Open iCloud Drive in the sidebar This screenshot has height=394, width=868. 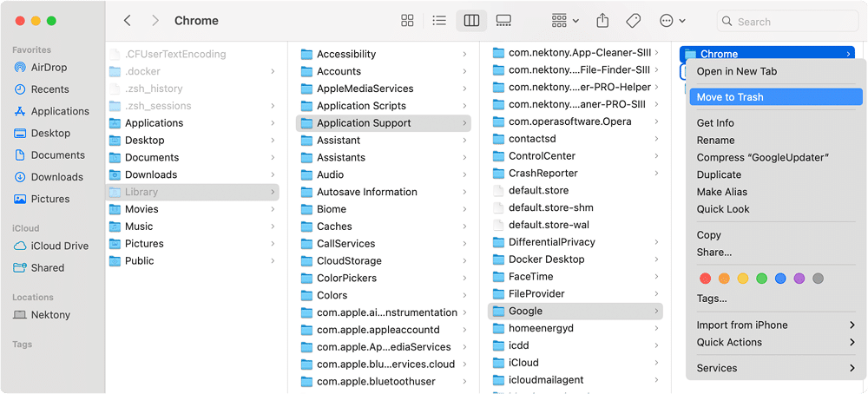51,246
